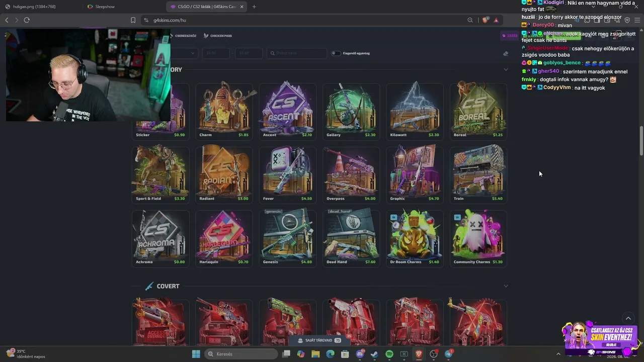
Task: Open the Chicken Pass page
Action: 218,36
